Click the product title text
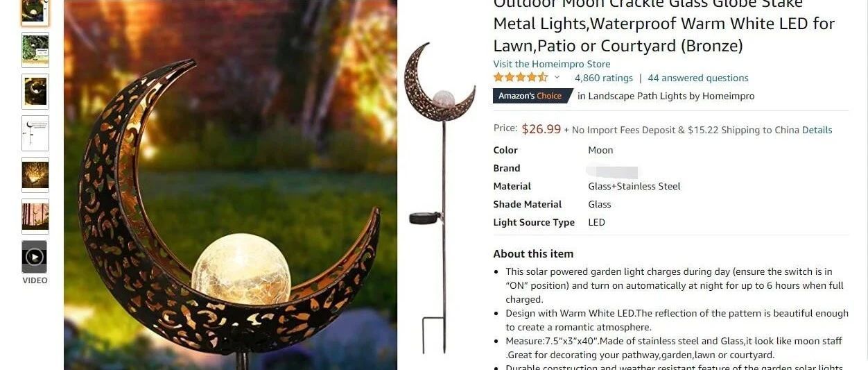 coord(663,24)
